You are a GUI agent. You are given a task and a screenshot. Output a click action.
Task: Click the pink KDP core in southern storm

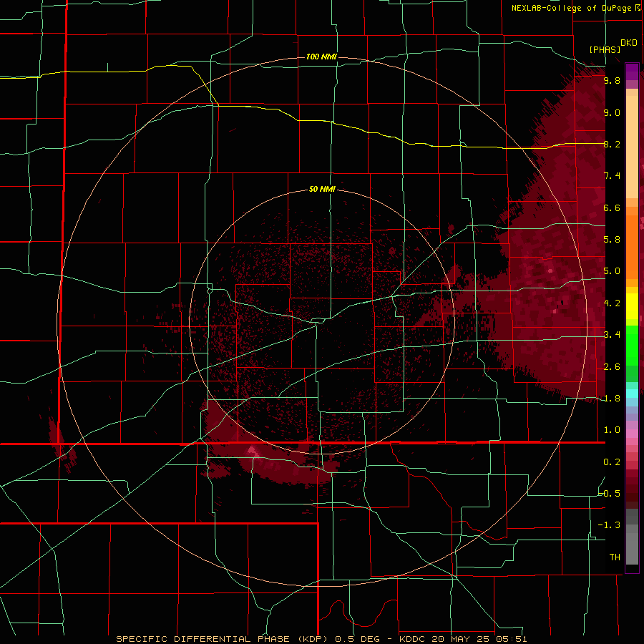252,451
